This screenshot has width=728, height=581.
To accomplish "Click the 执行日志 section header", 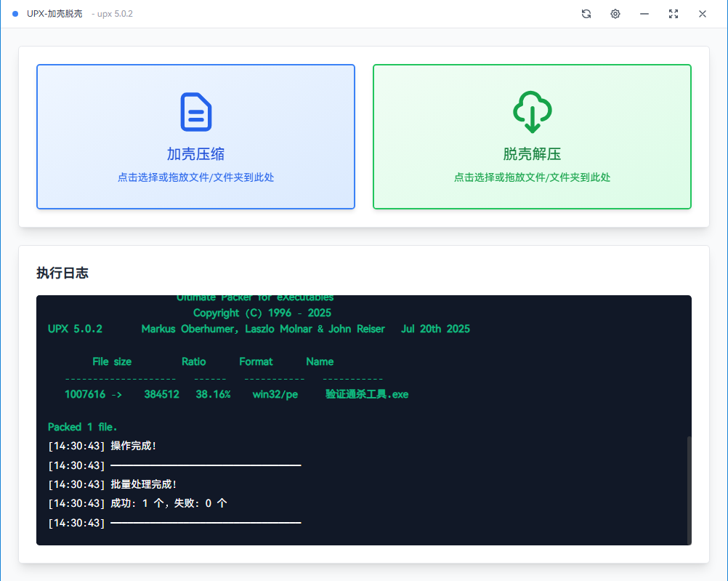I will [x=61, y=273].
